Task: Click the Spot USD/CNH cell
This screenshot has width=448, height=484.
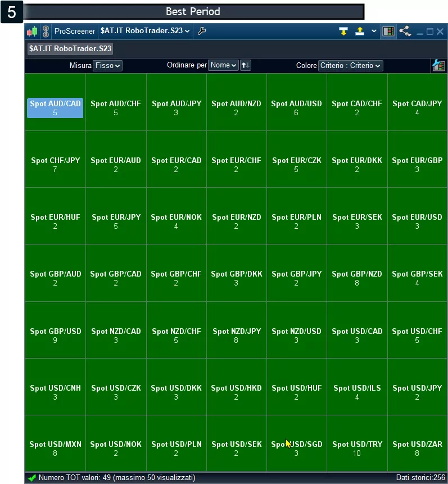Action: pyautogui.click(x=55, y=387)
